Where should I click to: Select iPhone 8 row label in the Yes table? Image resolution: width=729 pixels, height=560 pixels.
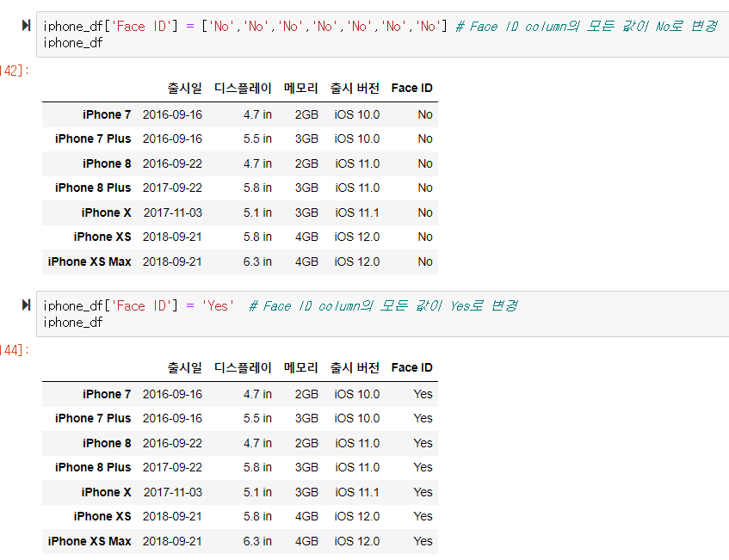tap(107, 443)
